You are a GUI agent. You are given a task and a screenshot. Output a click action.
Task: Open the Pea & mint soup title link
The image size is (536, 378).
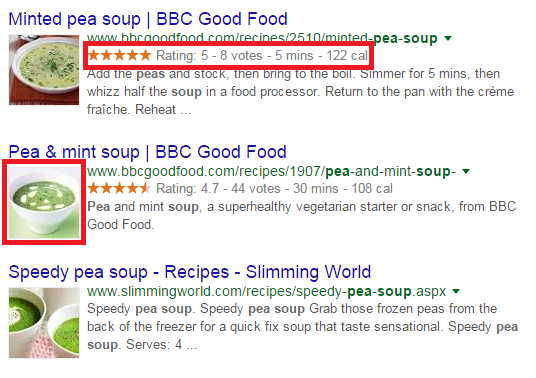(147, 152)
